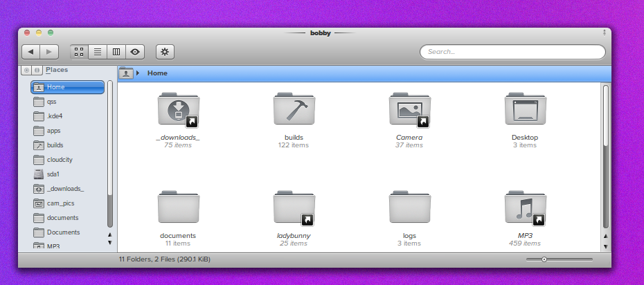Click main view scroll up arrow
644x285 pixels.
pyautogui.click(x=606, y=236)
